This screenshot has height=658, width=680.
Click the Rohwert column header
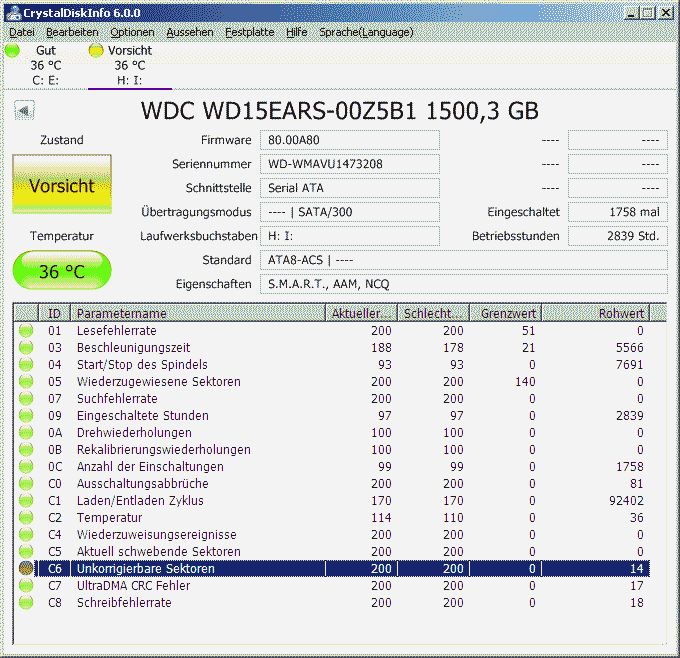click(x=595, y=313)
